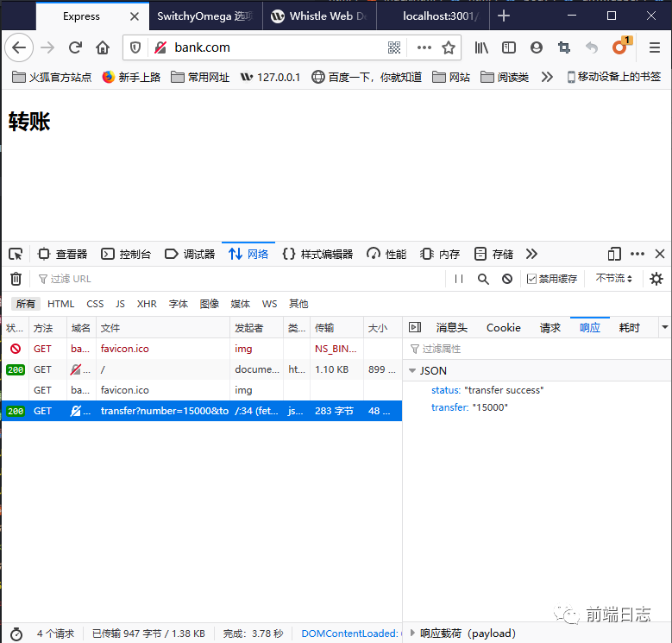The height and width of the screenshot is (643, 672).
Task: Open page actions three-dot menu in address bar
Action: [424, 47]
